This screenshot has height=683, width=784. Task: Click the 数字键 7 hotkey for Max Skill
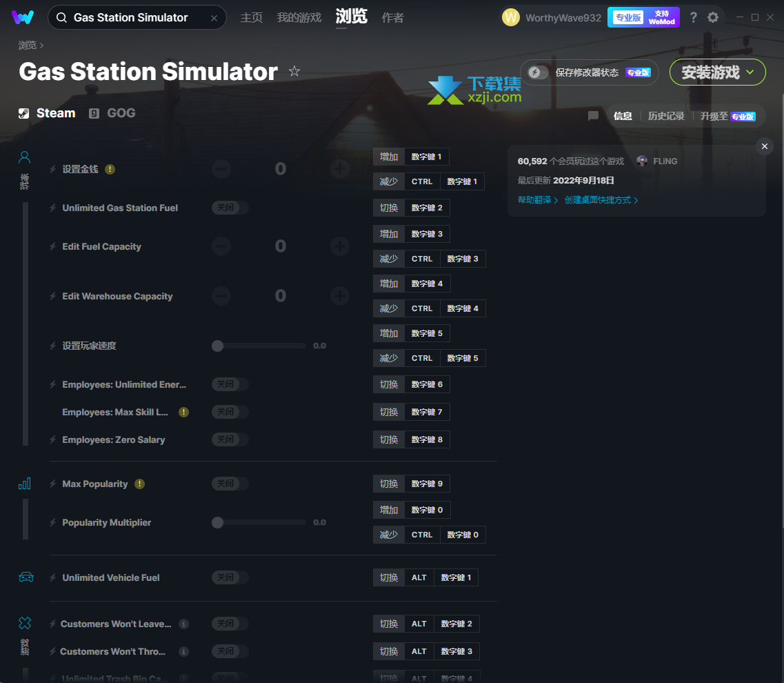427,412
